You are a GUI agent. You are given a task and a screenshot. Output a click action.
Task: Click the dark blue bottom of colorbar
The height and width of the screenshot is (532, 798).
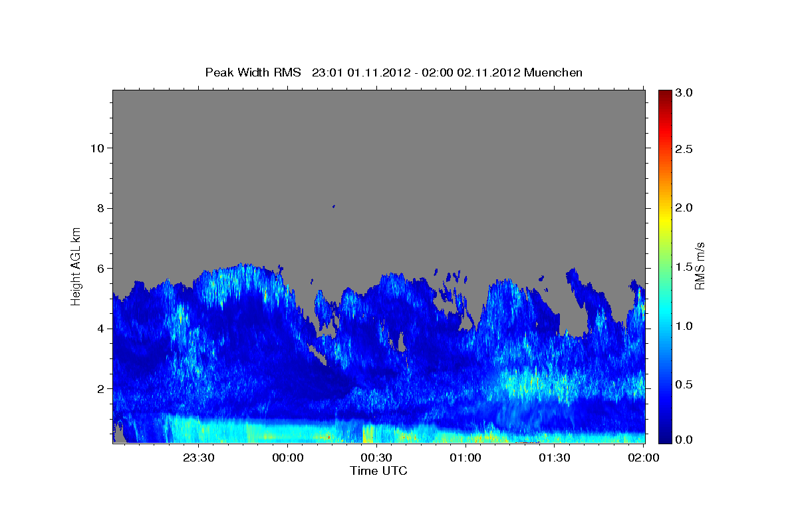(x=665, y=438)
